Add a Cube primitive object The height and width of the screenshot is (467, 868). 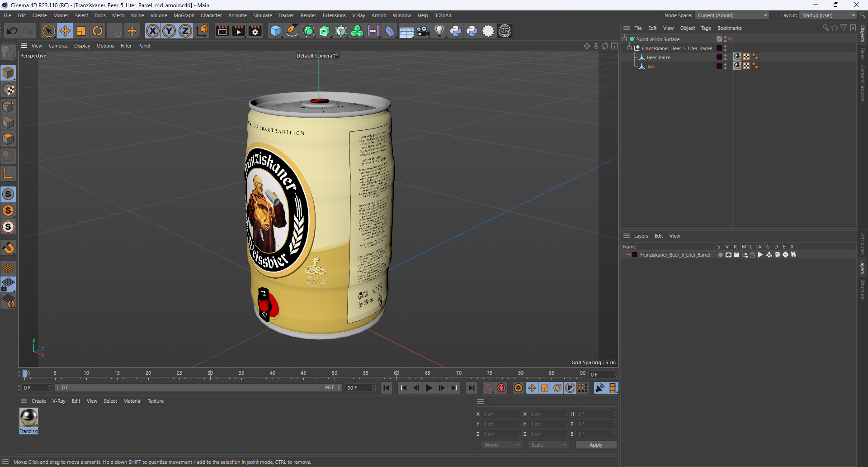[275, 31]
